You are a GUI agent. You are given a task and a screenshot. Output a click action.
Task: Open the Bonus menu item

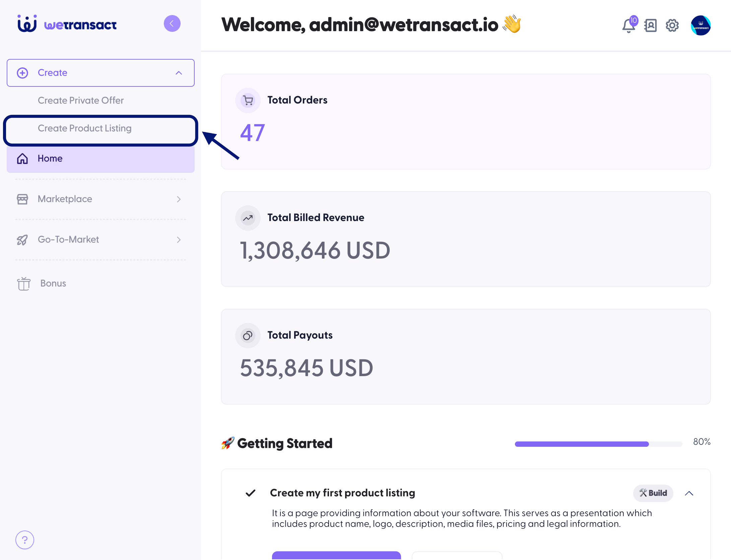tap(53, 283)
